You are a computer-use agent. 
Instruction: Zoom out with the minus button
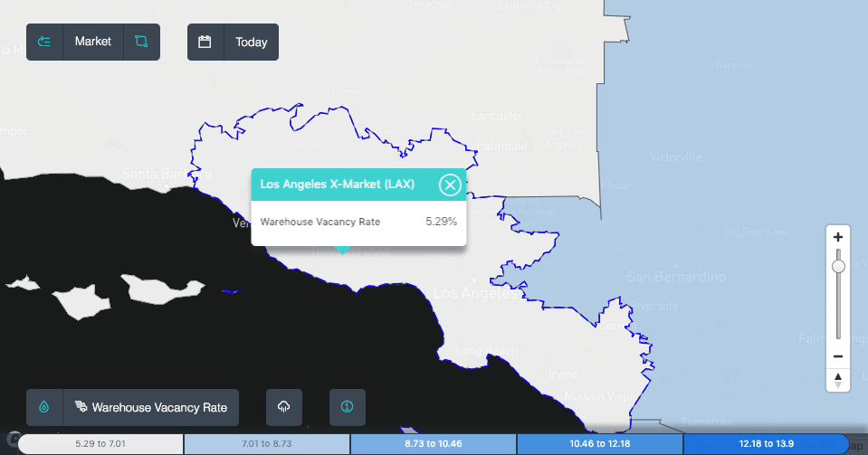(x=838, y=356)
